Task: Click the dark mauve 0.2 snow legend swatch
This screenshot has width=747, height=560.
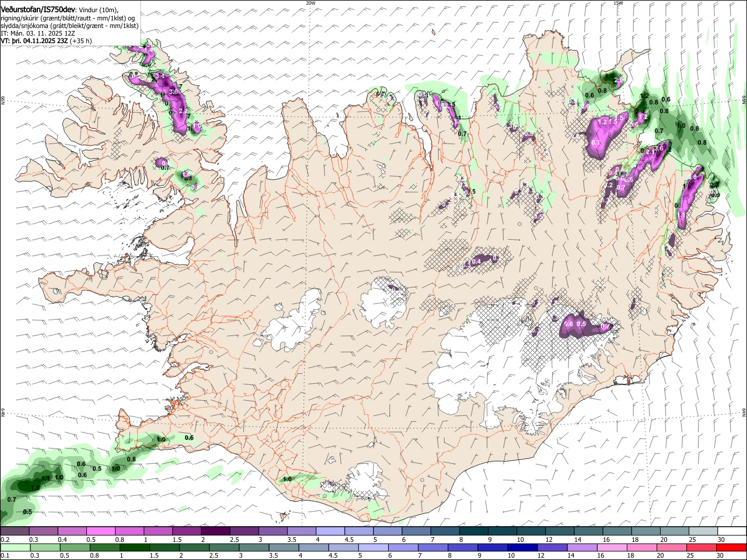Action: (15, 531)
